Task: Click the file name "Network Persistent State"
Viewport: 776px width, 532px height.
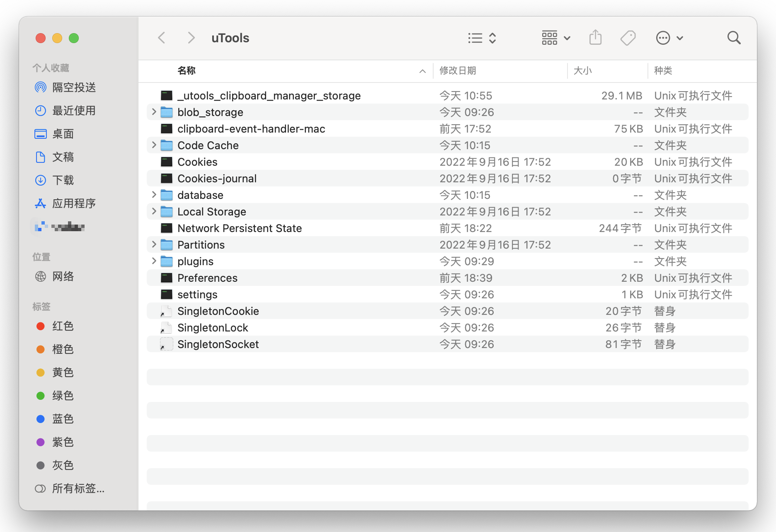Action: click(240, 228)
